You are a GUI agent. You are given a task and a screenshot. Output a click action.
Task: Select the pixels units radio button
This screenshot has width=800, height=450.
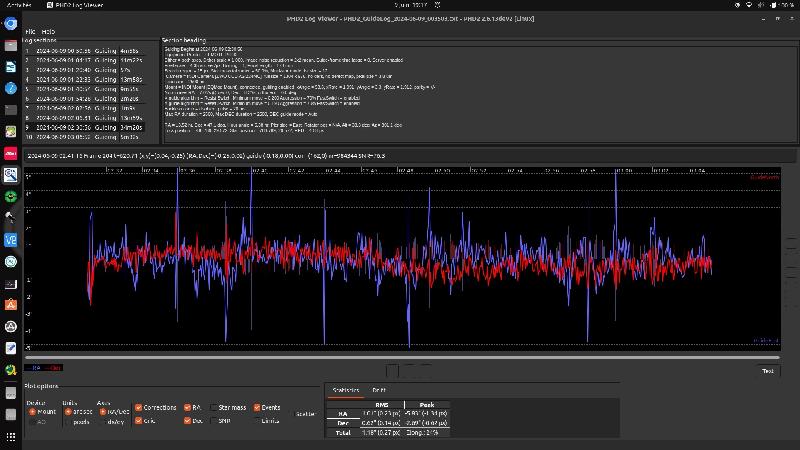click(68, 422)
